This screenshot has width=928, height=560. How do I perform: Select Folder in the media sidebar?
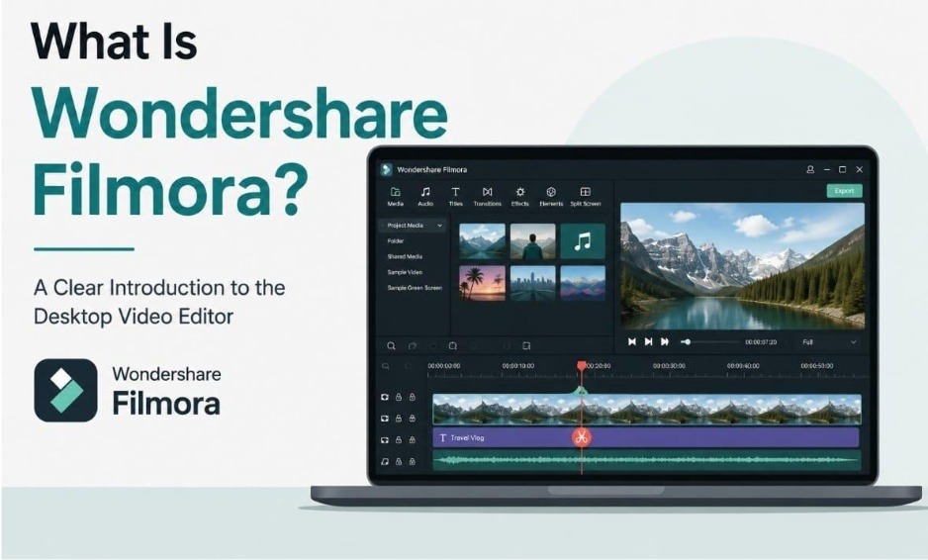coord(396,241)
